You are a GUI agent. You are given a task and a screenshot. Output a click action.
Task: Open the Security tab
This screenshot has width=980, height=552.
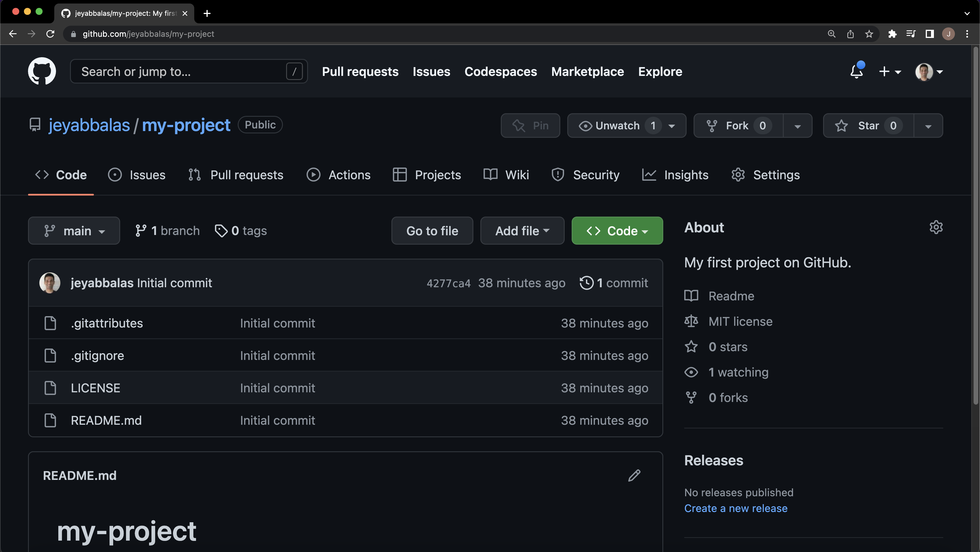click(585, 175)
